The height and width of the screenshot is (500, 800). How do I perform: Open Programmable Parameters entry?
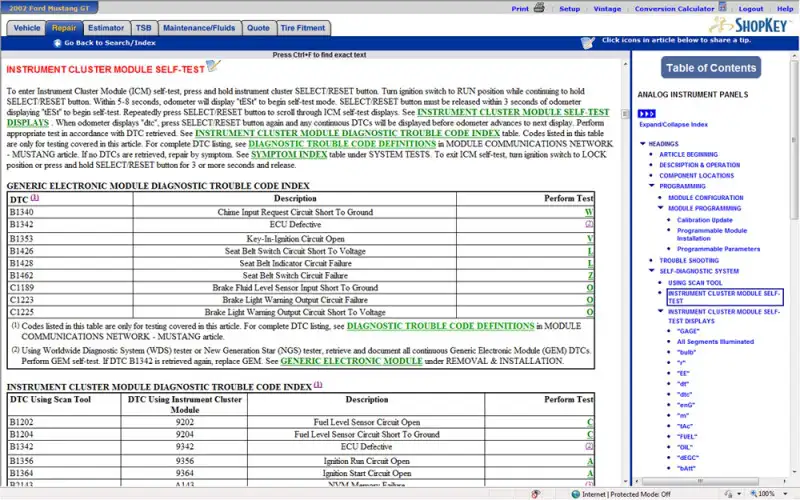[x=718, y=249]
